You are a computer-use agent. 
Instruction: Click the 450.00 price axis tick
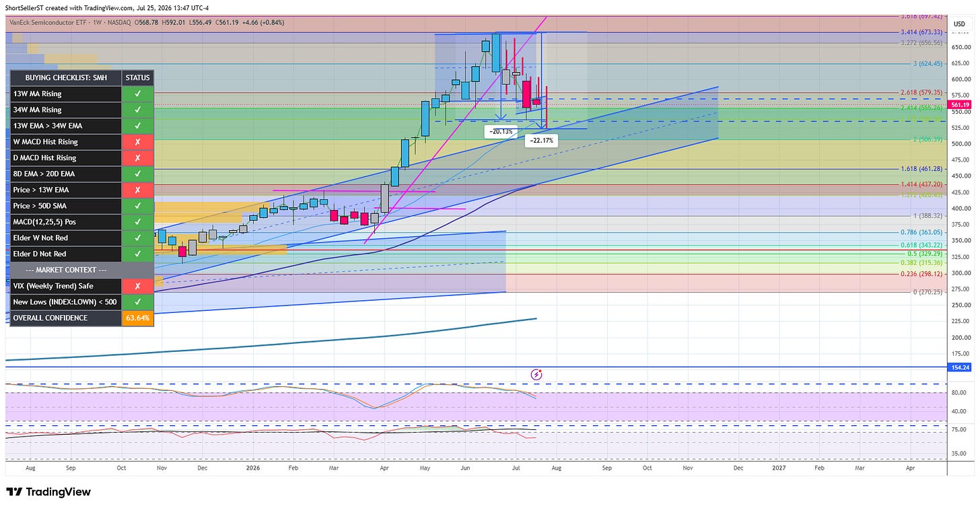[x=960, y=176]
